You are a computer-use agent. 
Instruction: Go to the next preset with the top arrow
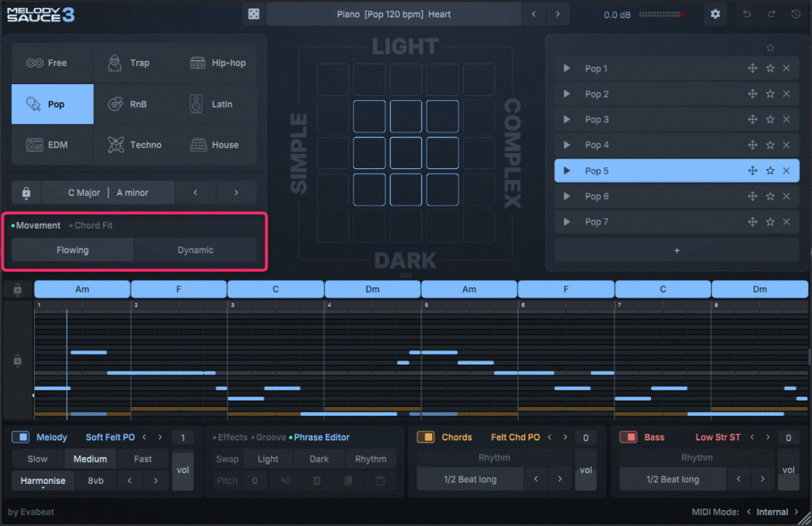[x=557, y=14]
